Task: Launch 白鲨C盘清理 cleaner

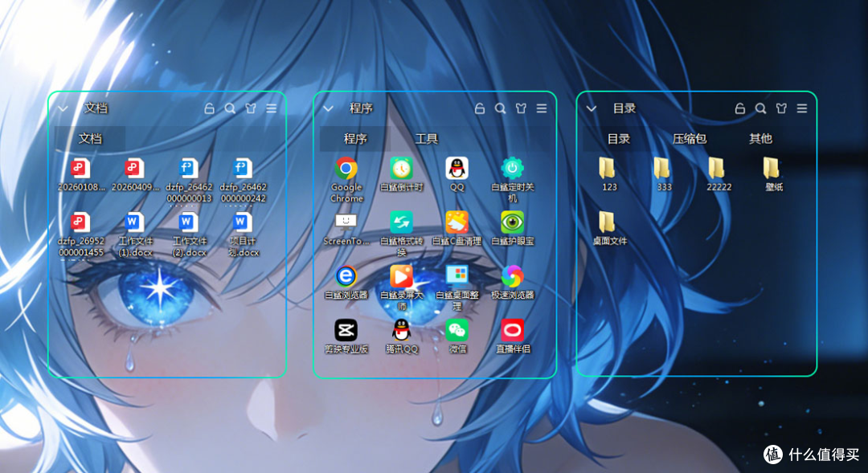Action: (457, 222)
